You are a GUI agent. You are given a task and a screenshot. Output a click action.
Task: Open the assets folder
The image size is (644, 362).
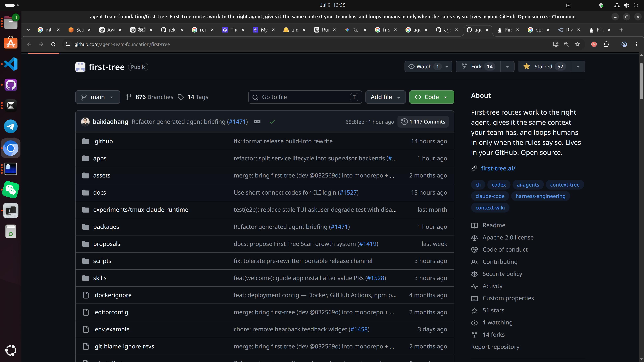(x=102, y=175)
